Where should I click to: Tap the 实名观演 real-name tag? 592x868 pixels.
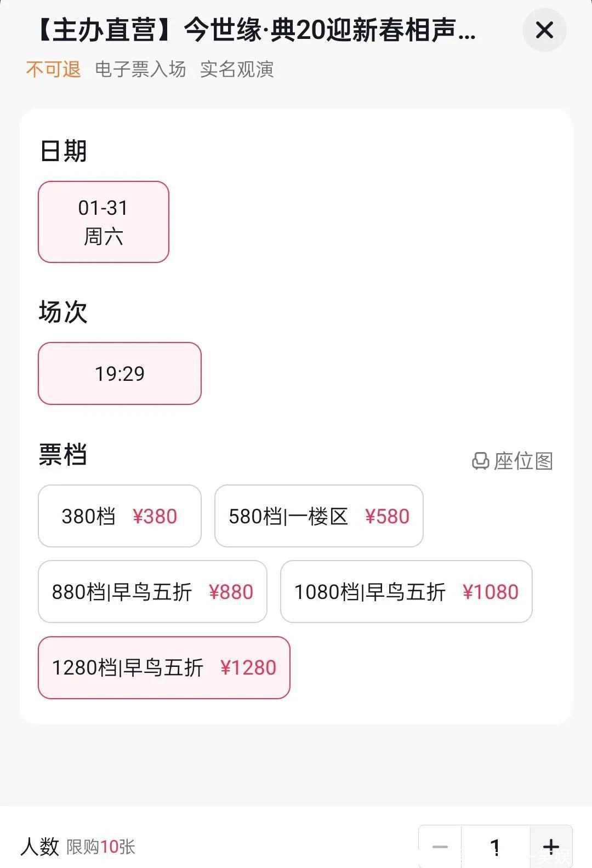click(237, 70)
